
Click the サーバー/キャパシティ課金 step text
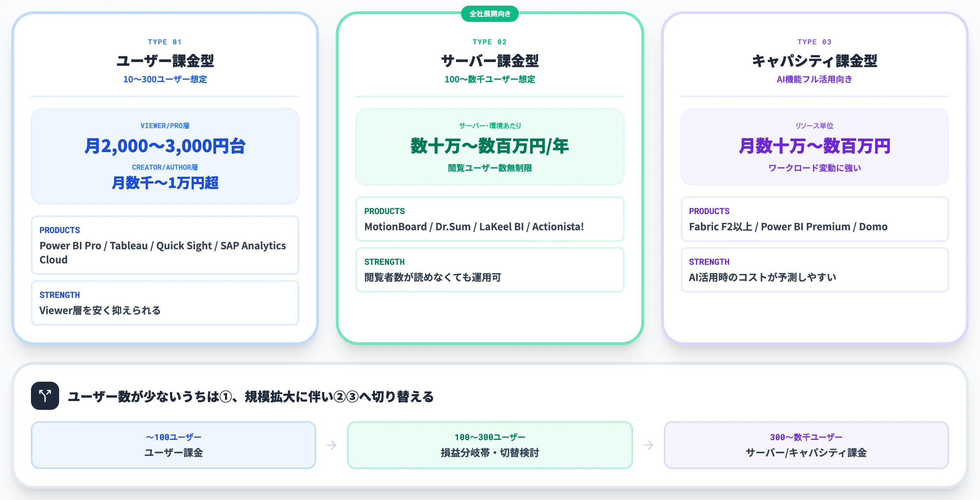coord(806,453)
